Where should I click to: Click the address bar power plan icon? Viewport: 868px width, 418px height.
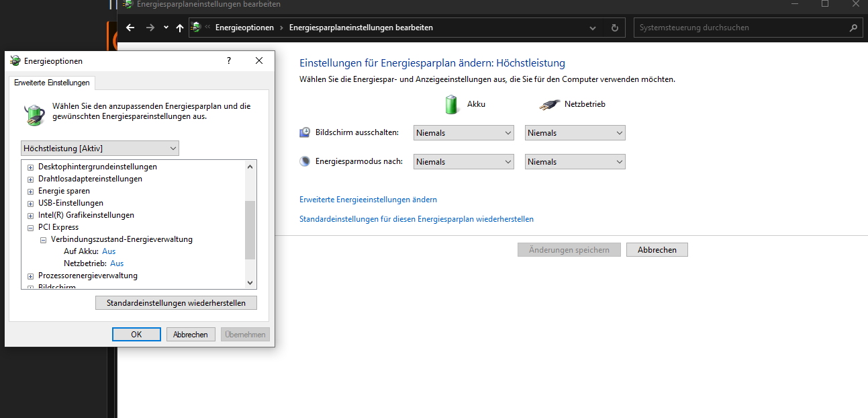tap(196, 28)
